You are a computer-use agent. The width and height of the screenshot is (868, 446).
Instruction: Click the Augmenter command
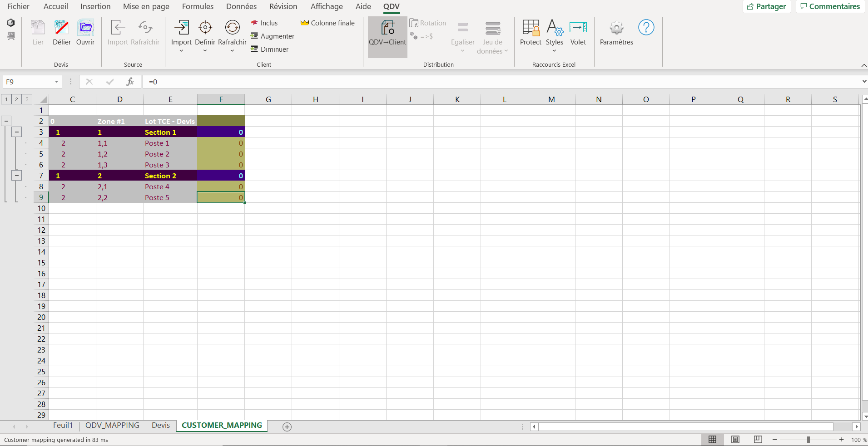click(x=273, y=36)
